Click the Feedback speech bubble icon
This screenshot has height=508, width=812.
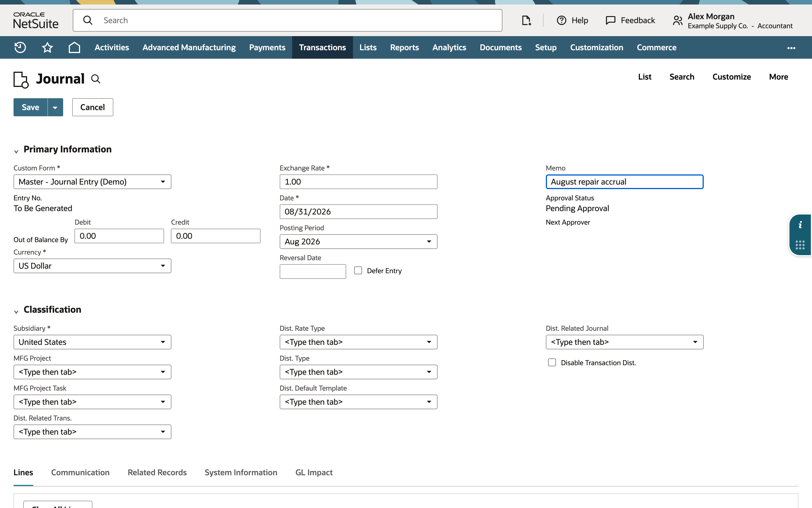[x=610, y=21]
